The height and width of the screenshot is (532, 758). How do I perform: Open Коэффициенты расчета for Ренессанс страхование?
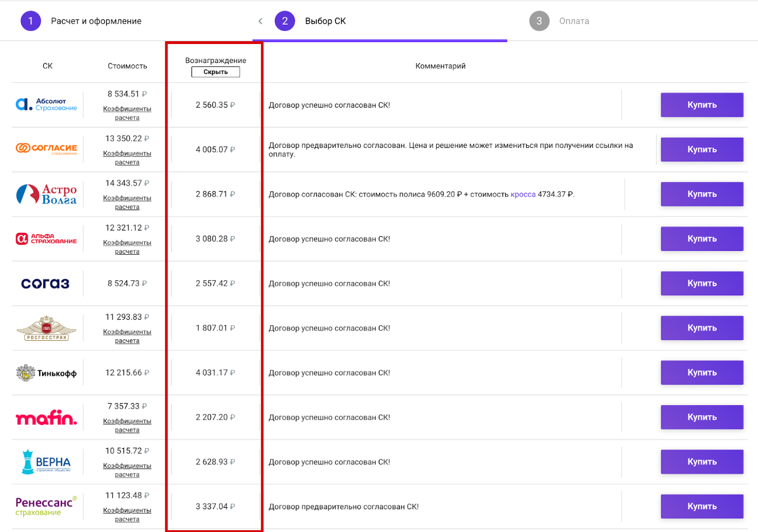pyautogui.click(x=127, y=514)
